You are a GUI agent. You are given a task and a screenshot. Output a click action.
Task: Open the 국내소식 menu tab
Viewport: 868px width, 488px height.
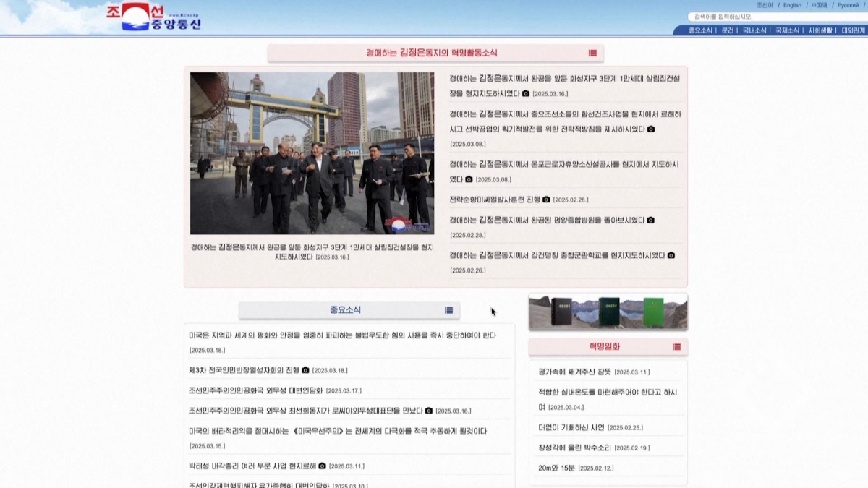point(754,30)
